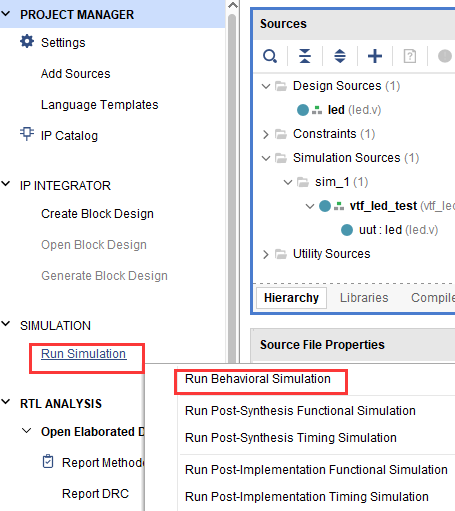Click the Expand All icon in Sources
Image resolution: width=455 pixels, height=511 pixels.
coord(340,56)
